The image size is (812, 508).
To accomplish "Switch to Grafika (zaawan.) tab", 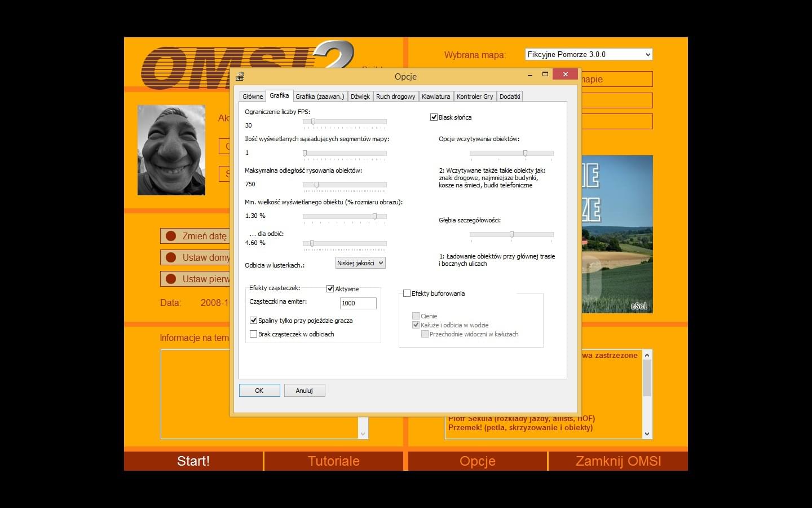I will tap(320, 97).
